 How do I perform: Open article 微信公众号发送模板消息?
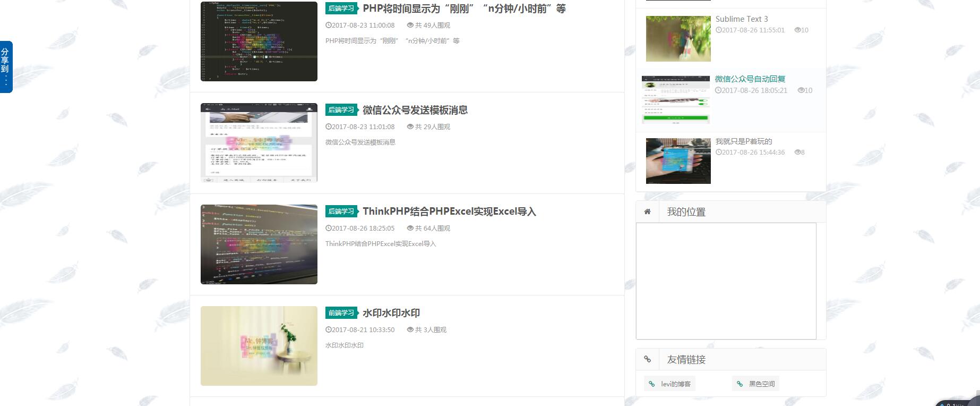(x=415, y=110)
